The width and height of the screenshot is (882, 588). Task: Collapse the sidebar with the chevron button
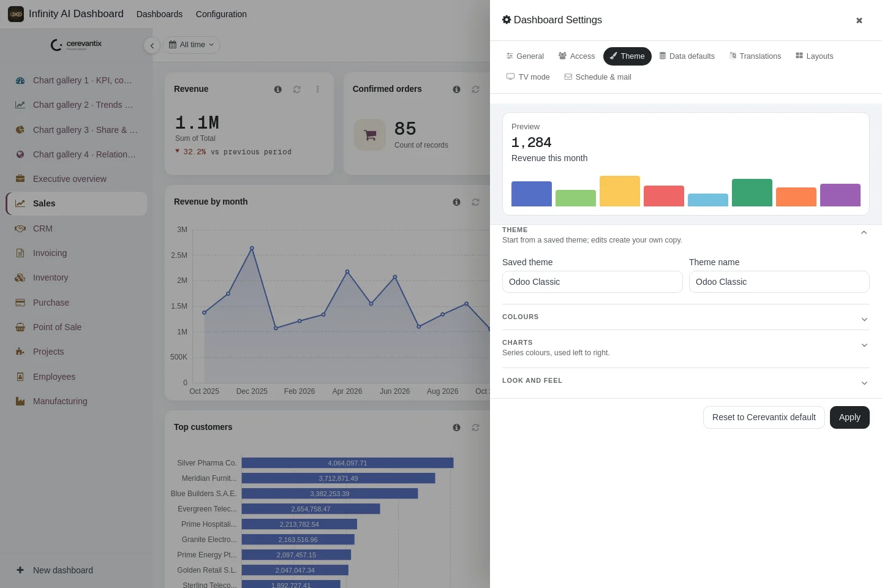pyautogui.click(x=152, y=45)
